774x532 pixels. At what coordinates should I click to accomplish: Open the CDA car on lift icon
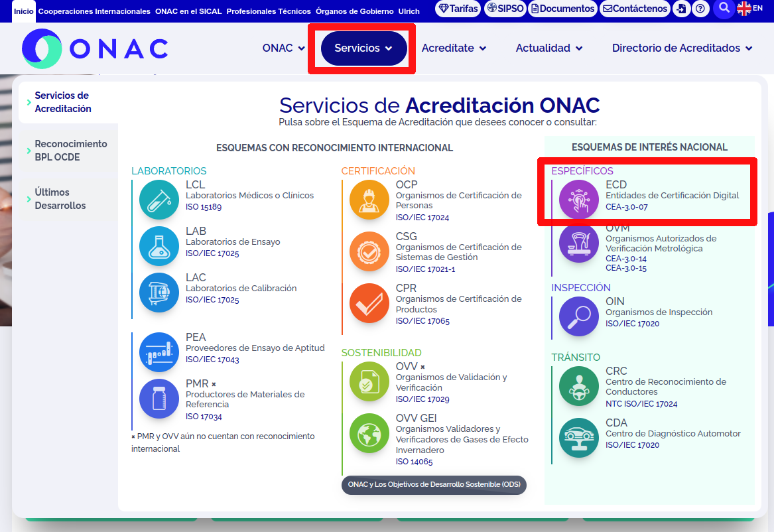(579, 438)
